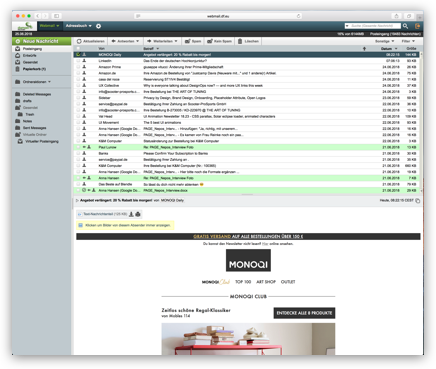Download the attachment via download icon
This screenshot has width=436, height=369.
pyautogui.click(x=131, y=214)
